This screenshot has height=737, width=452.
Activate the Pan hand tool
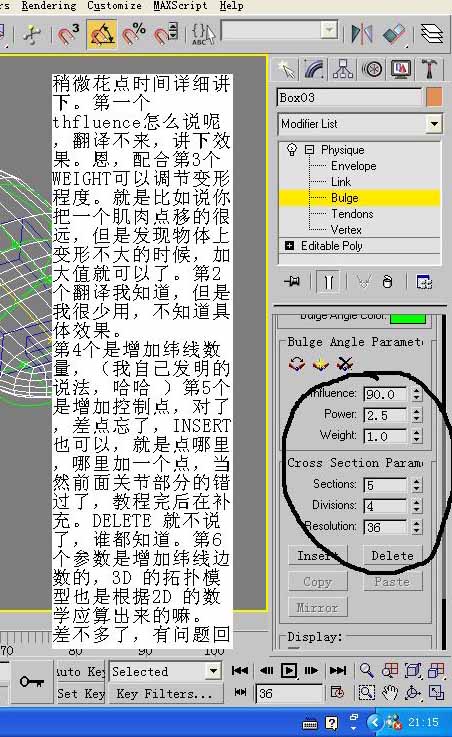point(390,693)
